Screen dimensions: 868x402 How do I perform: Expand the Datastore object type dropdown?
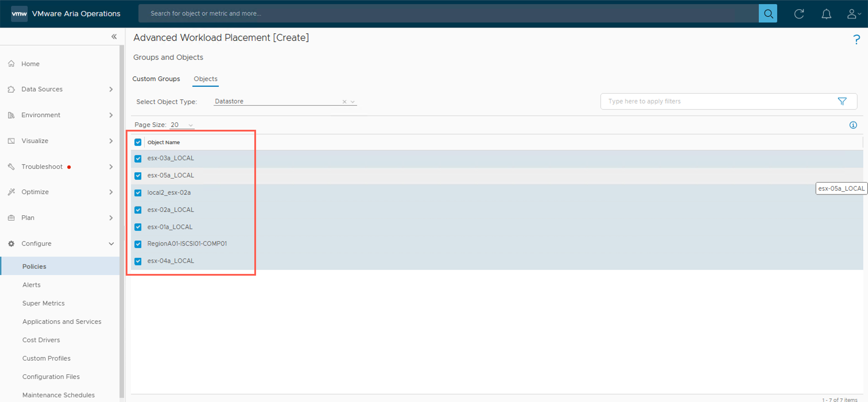point(353,101)
